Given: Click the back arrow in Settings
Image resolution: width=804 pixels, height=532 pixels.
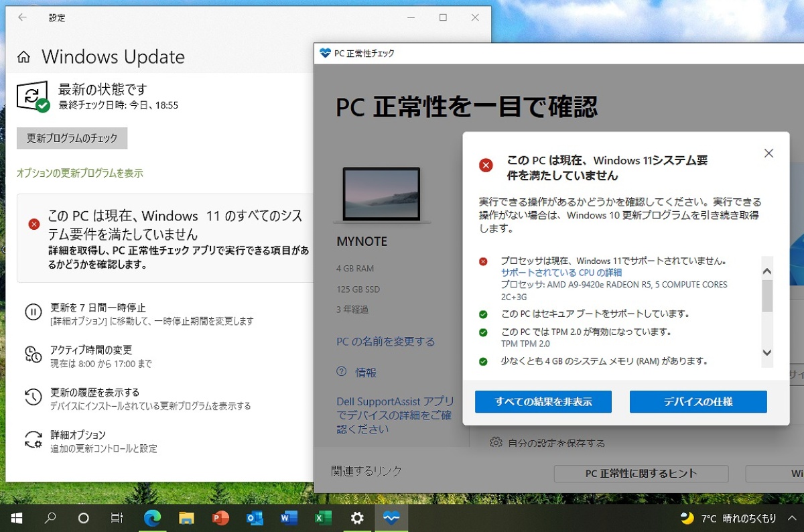Looking at the screenshot, I should (21, 17).
